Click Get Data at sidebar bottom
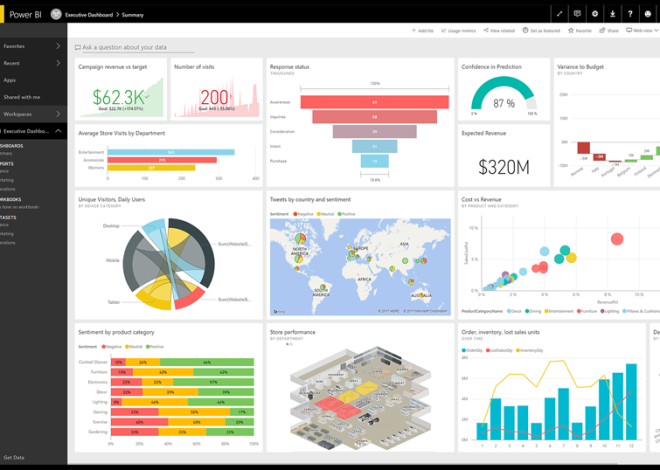The height and width of the screenshot is (470, 660). click(13, 457)
